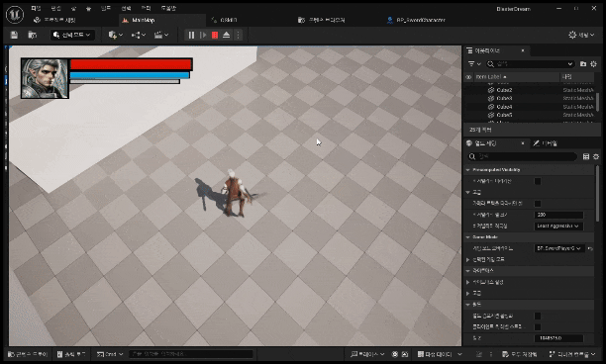The width and height of the screenshot is (606, 364).
Task: Click the console command input field
Action: point(191,354)
